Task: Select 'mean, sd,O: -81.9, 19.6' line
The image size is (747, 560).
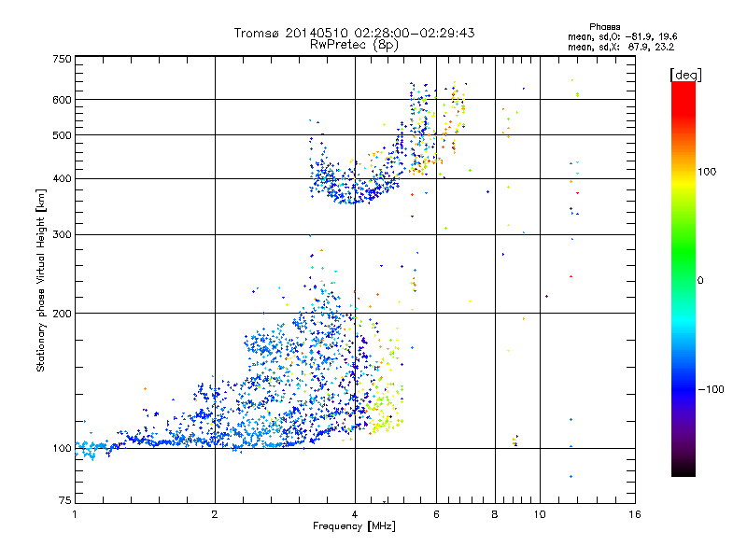Action: 622,36
